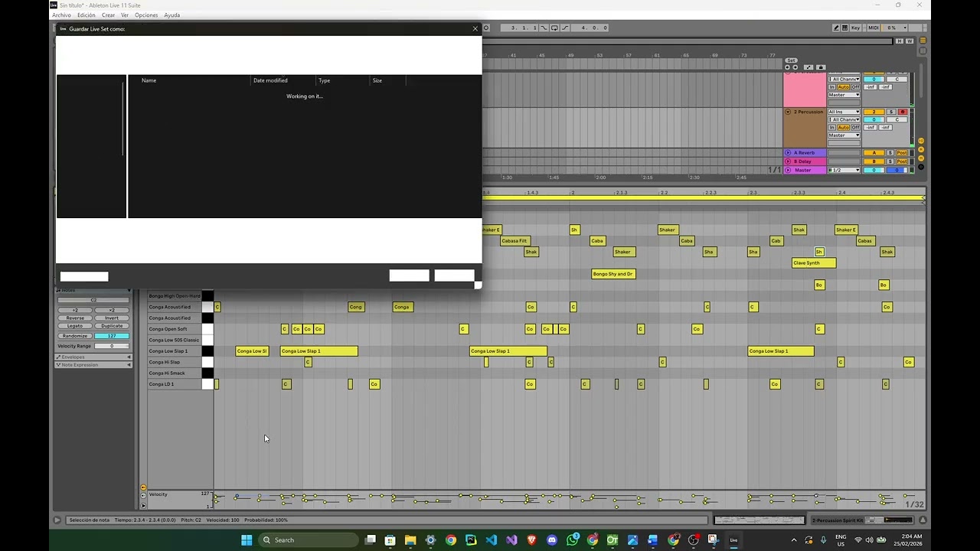Open Windows Settings gear on taskbar
Image resolution: width=980 pixels, height=551 pixels.
point(430,540)
